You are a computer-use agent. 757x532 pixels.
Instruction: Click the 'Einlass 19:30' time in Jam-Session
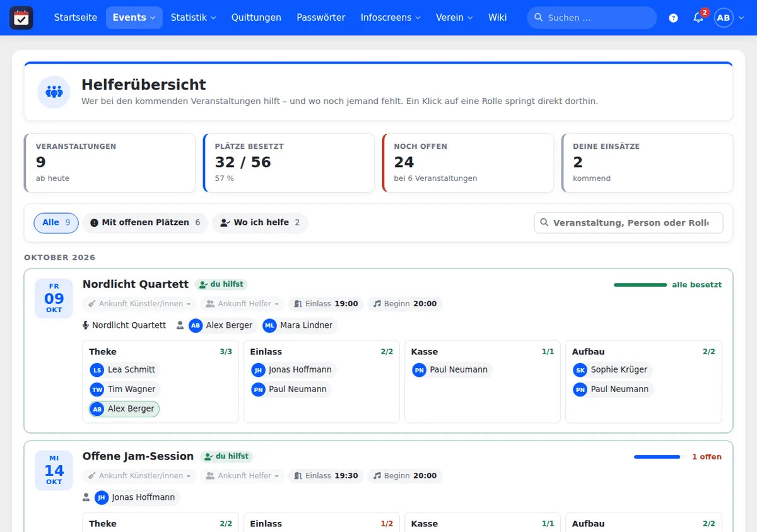click(326, 476)
